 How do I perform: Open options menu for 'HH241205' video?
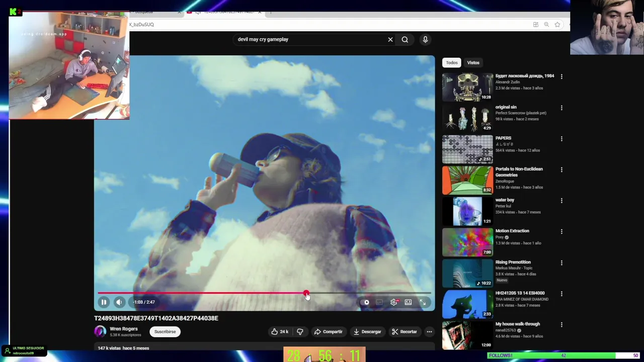point(561,294)
